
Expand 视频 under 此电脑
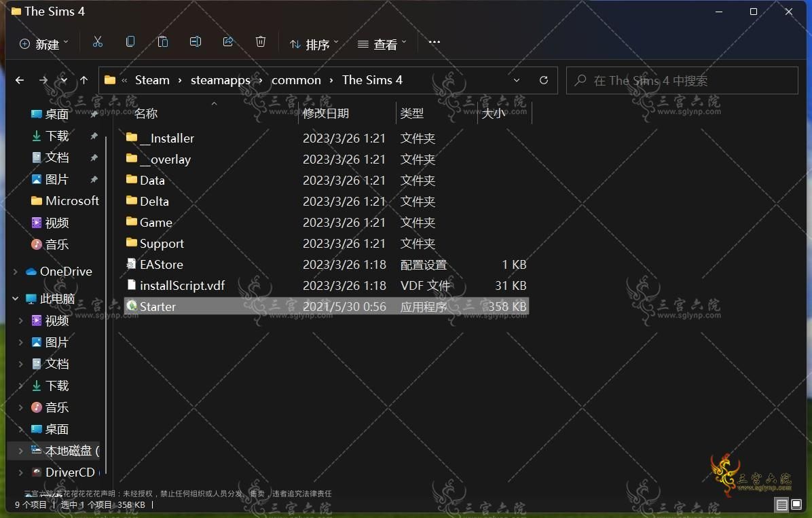[x=21, y=320]
